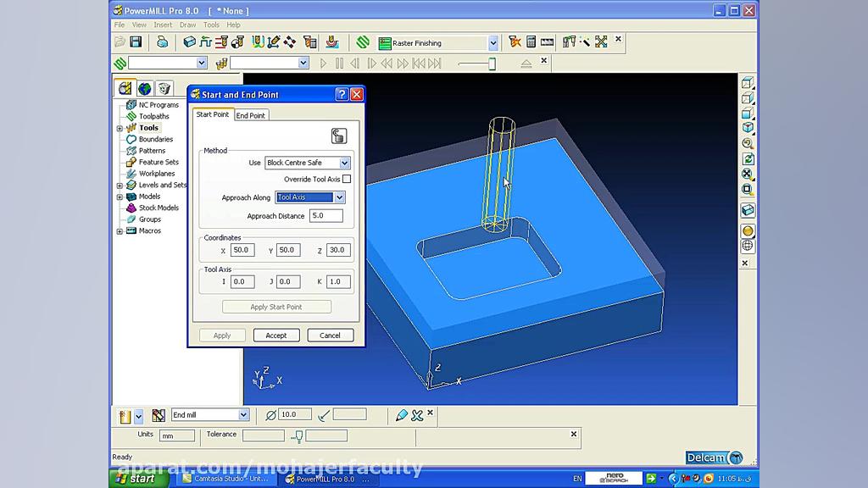Select the tool edit pencil icon near End mill
This screenshot has width=868, height=488.
tap(400, 415)
